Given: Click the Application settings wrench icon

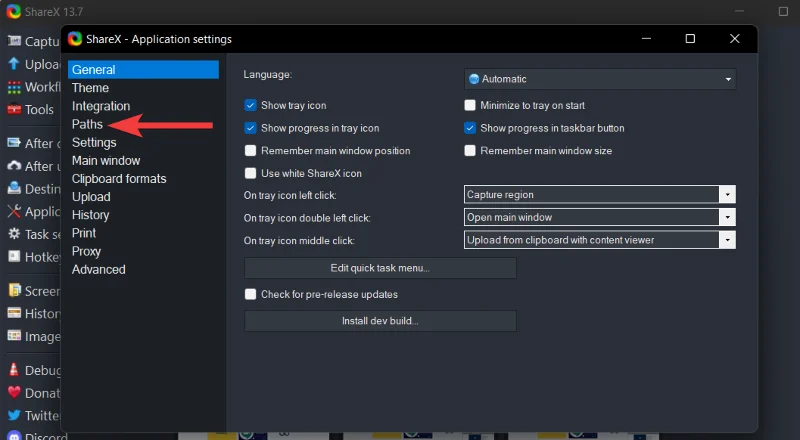Looking at the screenshot, I should tap(14, 211).
